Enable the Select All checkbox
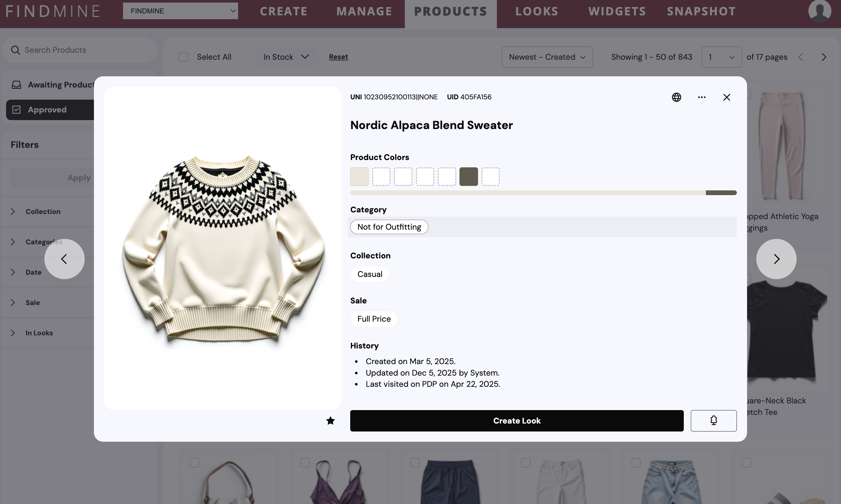 (x=183, y=57)
